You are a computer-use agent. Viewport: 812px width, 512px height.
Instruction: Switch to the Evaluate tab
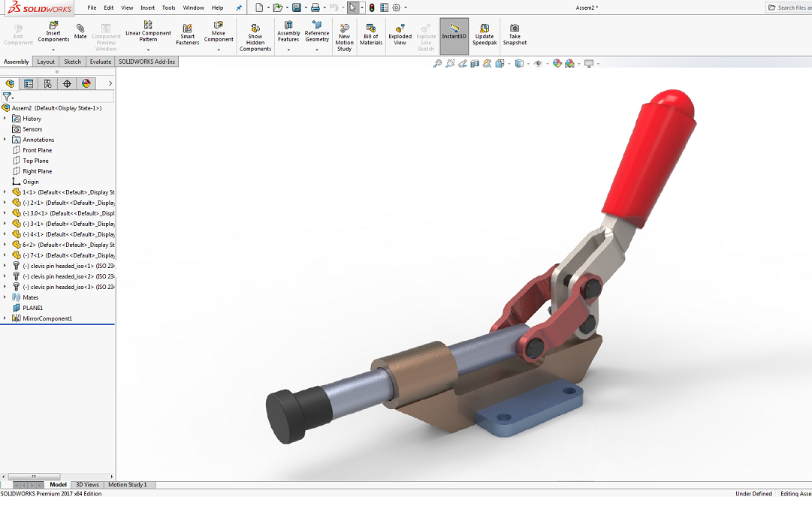[x=101, y=62]
